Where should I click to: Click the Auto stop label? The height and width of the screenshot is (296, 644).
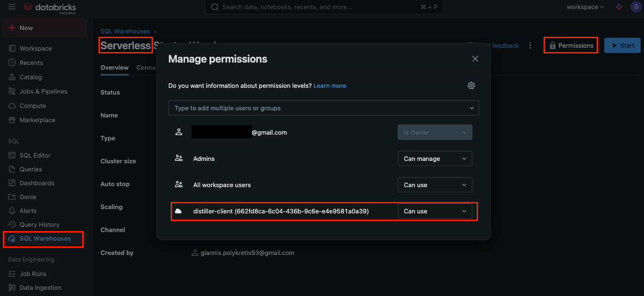115,184
